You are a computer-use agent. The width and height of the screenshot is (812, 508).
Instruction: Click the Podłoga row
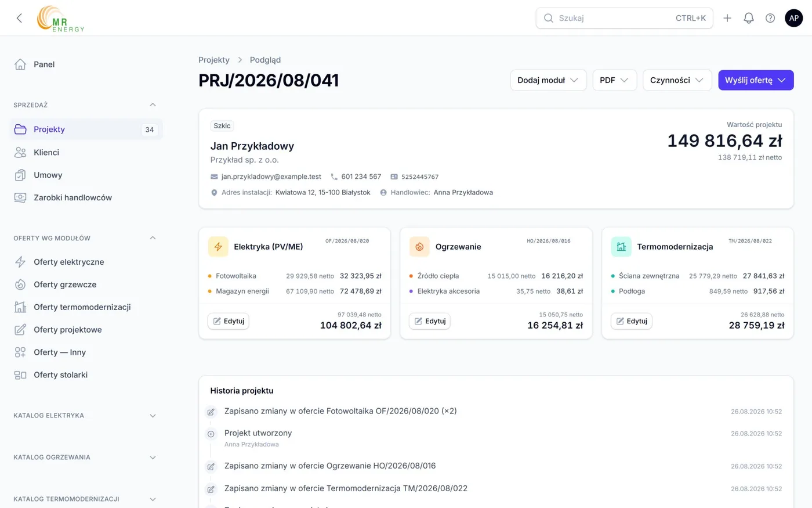pos(698,291)
